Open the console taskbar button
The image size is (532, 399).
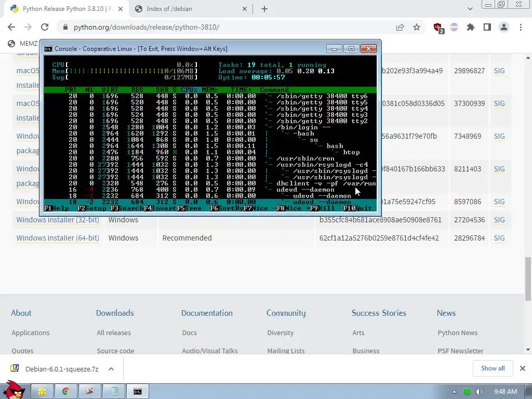click(x=137, y=392)
